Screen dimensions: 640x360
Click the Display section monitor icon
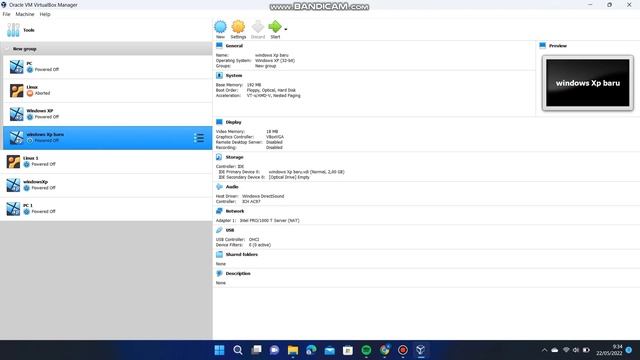(219, 122)
